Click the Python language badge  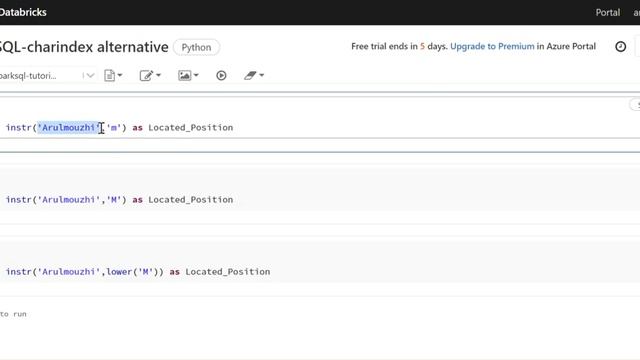pyautogui.click(x=196, y=47)
